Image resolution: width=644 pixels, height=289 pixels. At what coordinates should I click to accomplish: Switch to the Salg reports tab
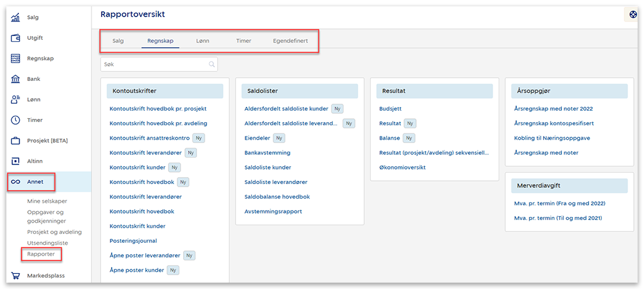118,41
